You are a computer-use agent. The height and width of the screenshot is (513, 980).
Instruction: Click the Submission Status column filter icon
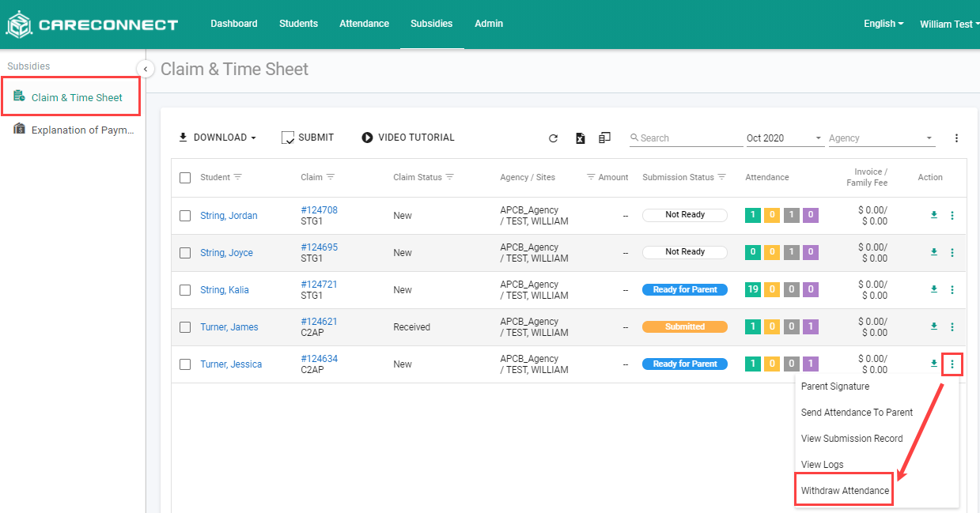722,177
